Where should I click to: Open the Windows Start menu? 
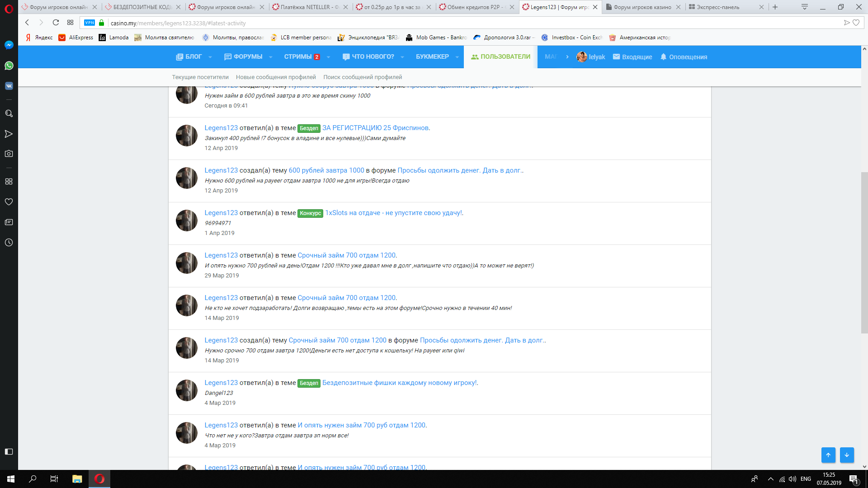(x=11, y=479)
